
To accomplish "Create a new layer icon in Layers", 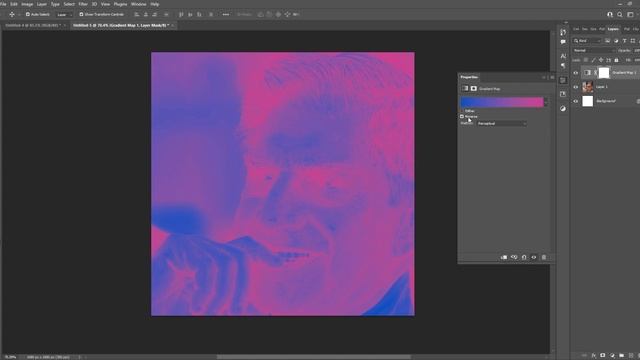I will pos(631,356).
